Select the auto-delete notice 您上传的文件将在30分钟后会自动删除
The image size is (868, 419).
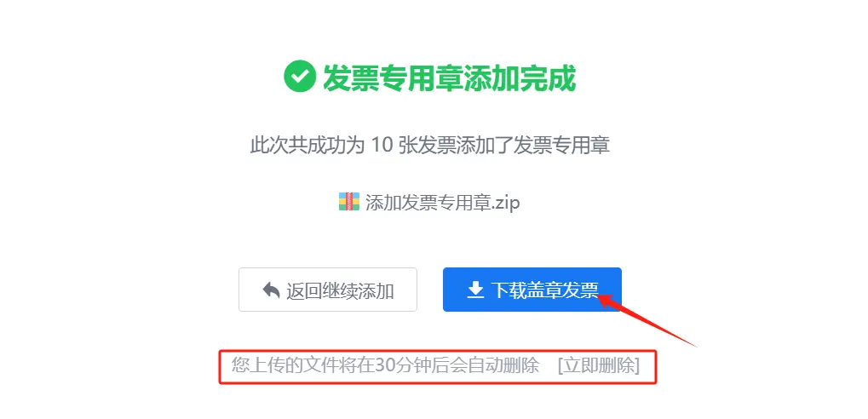pos(386,366)
